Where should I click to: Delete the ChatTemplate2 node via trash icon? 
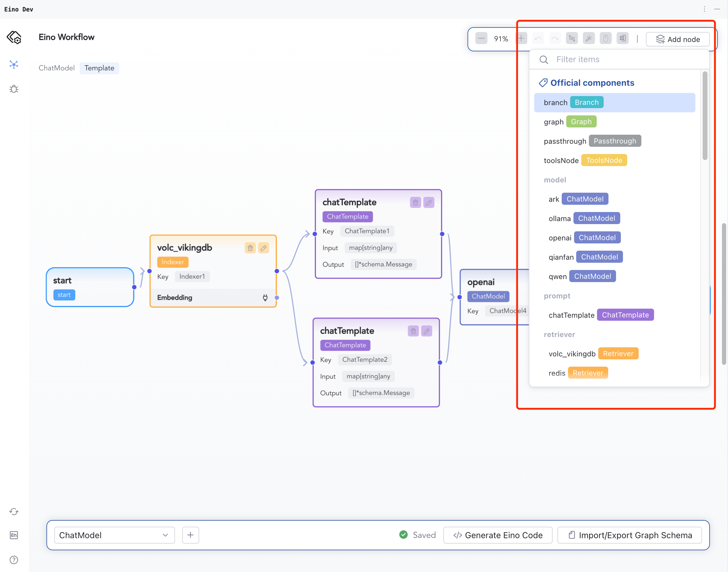pyautogui.click(x=413, y=331)
